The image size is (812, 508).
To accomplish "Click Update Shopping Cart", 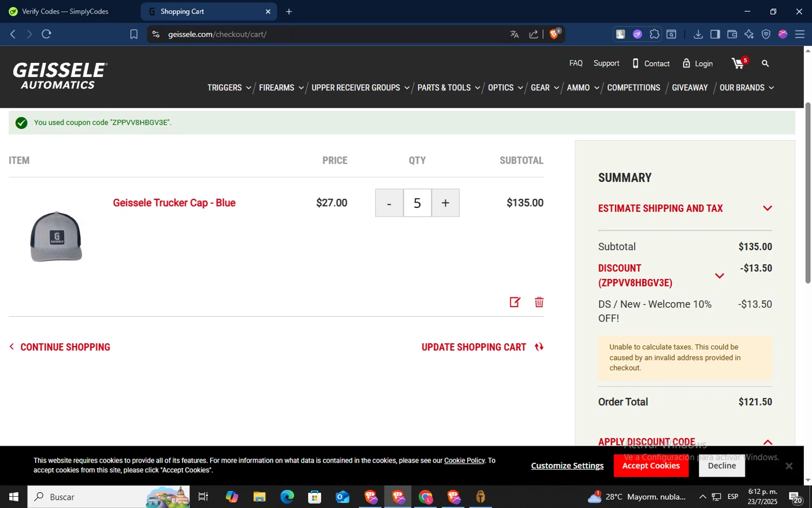I will pos(482,347).
